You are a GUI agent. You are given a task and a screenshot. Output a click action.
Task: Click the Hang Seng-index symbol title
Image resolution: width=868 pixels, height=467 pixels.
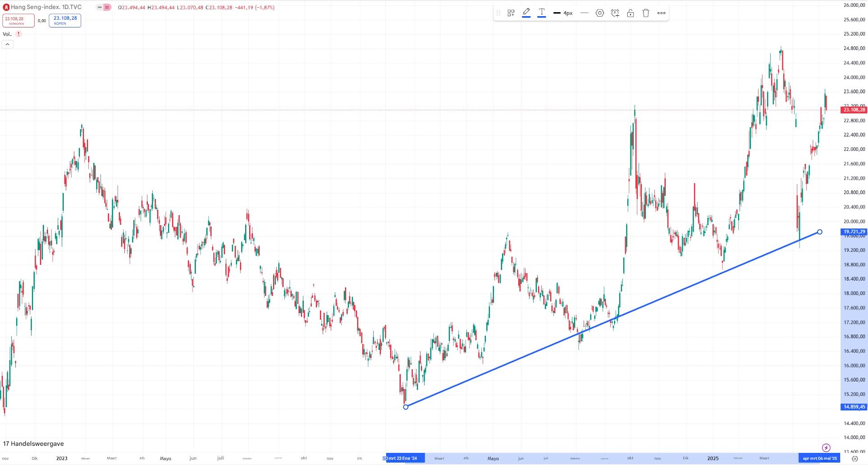point(46,7)
